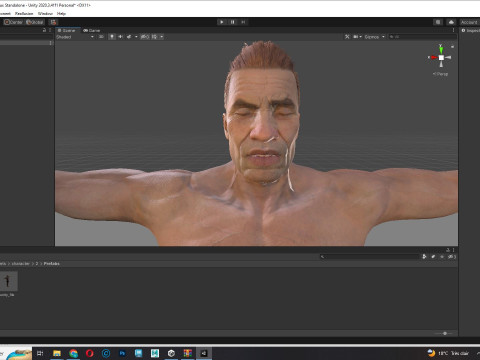Toggle scene effects icon
Viewport: 480px width, 360px height.
129,37
